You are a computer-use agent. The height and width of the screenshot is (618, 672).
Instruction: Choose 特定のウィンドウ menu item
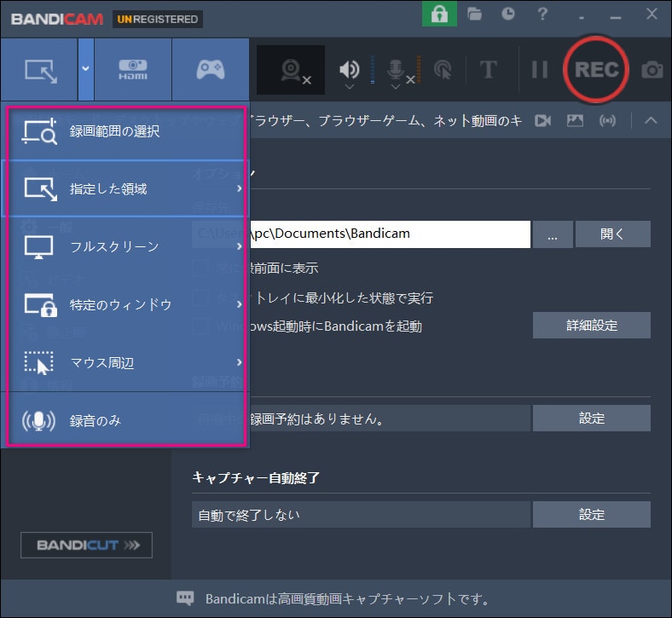click(126, 304)
